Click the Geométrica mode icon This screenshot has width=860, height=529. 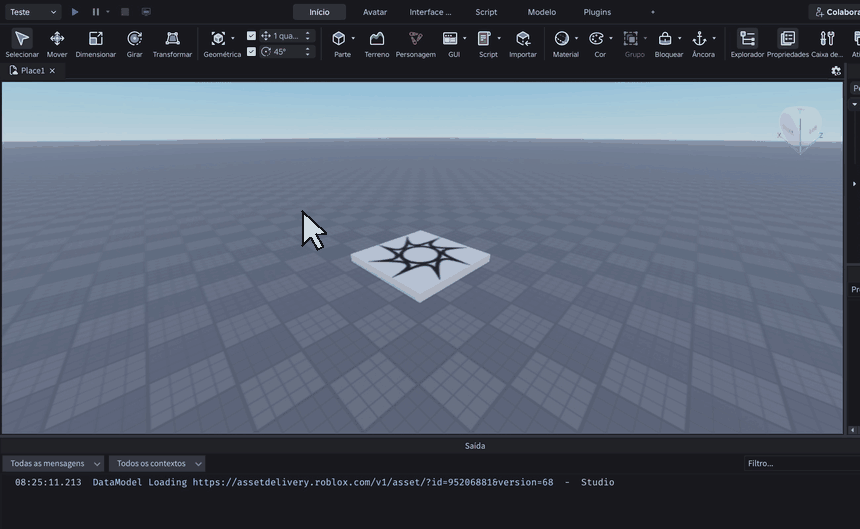point(218,38)
